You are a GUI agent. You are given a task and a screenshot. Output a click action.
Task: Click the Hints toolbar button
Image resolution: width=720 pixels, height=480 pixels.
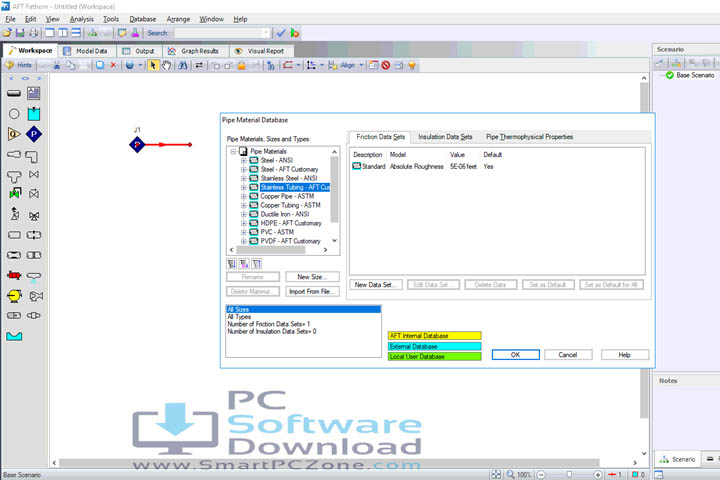[18, 65]
